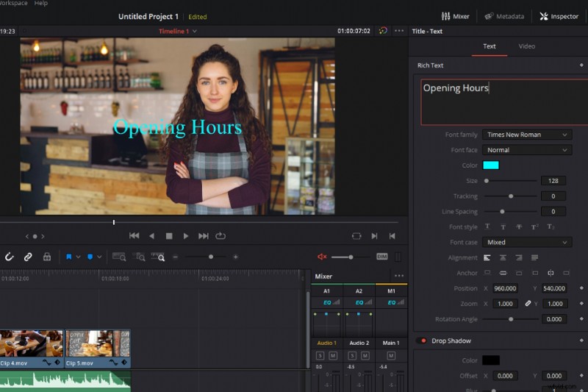
Task: Open the Font case dropdown
Action: [527, 242]
